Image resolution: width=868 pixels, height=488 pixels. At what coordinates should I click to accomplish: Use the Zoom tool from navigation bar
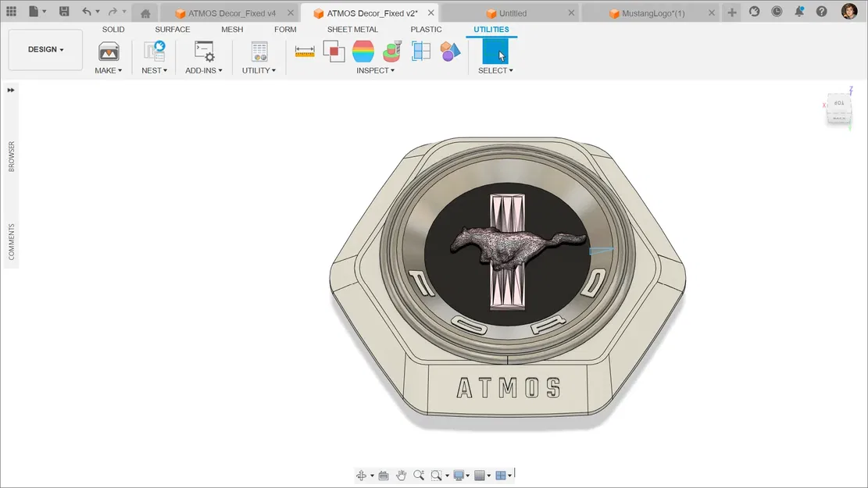[419, 475]
